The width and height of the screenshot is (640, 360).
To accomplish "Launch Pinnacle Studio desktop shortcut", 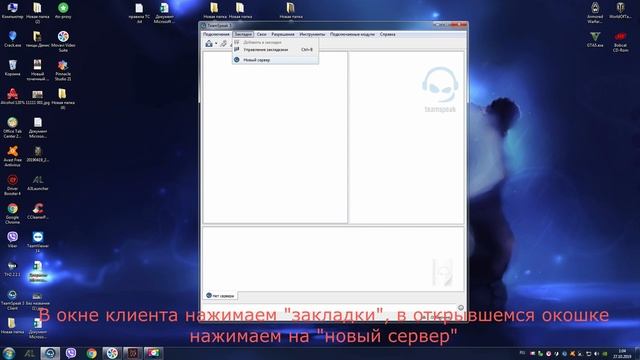I will 63,70.
